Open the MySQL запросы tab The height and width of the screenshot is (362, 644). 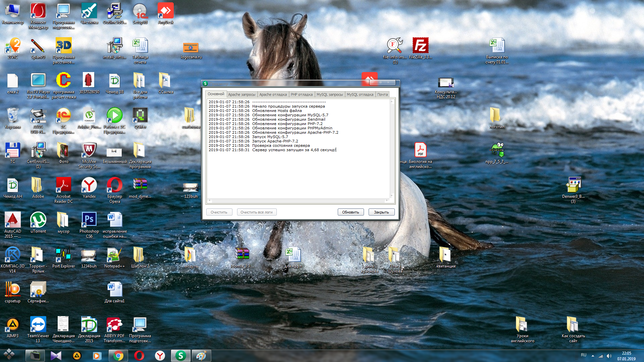pos(329,95)
